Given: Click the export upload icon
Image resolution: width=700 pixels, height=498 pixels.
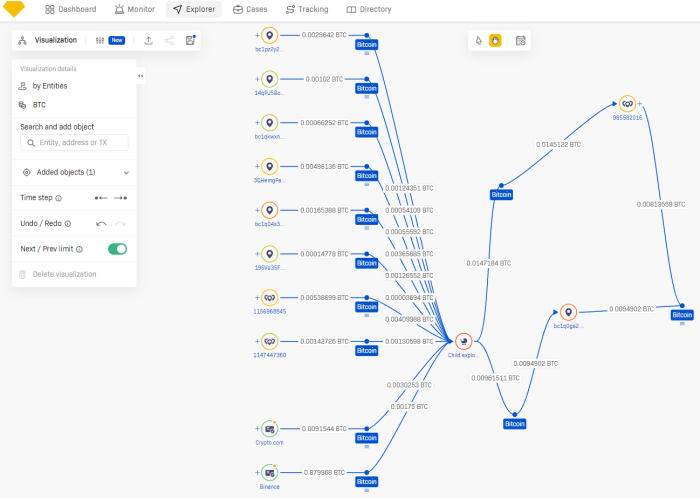Looking at the screenshot, I should click(x=148, y=41).
